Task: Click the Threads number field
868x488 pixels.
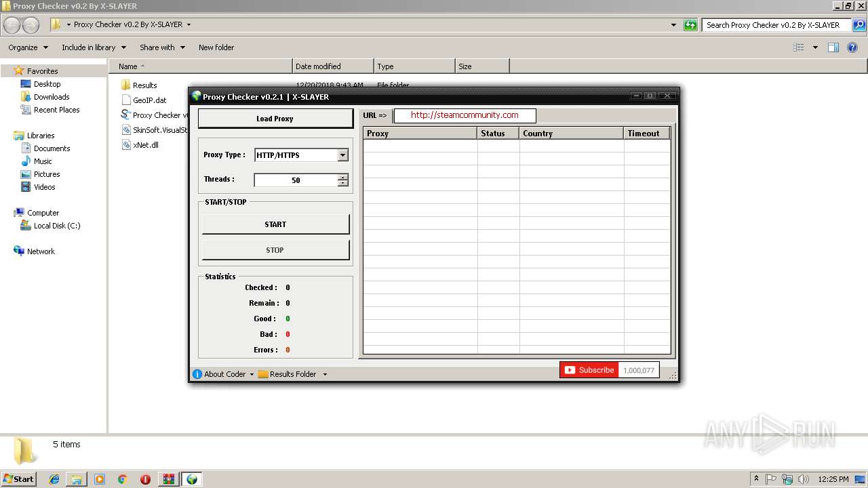Action: 296,180
